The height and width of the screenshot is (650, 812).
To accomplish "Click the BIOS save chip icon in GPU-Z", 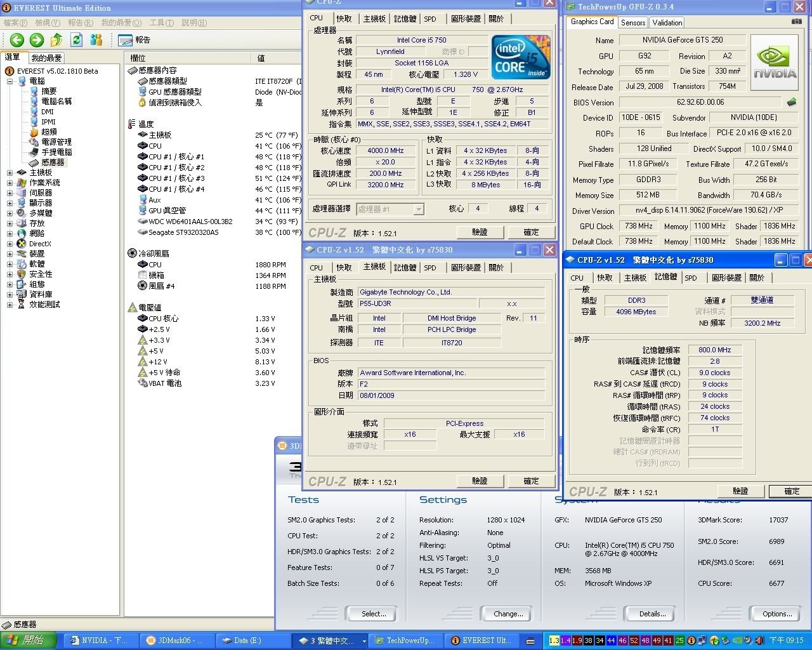I will (792, 102).
